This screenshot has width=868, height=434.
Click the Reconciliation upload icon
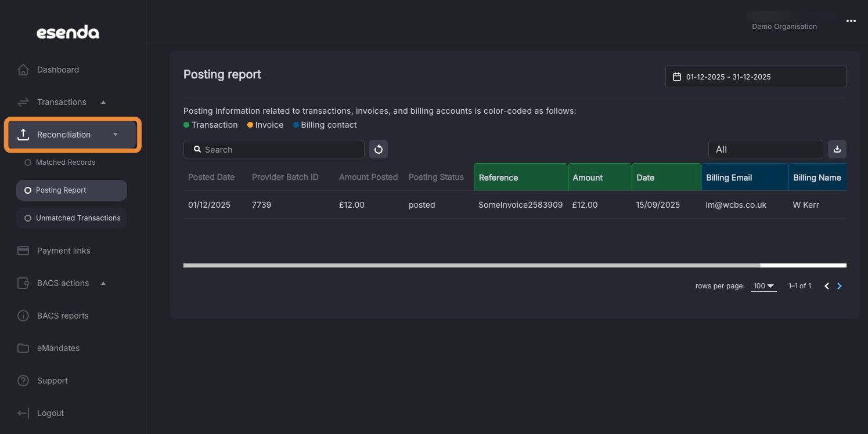(23, 135)
